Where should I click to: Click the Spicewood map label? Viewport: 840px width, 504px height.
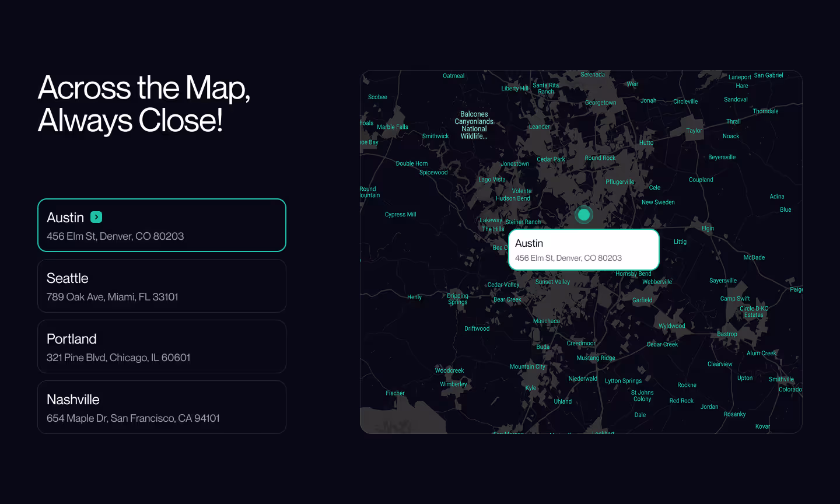(433, 173)
